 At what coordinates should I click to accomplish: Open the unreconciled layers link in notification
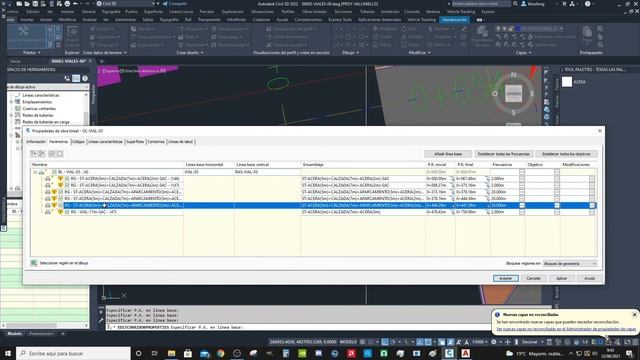566,329
